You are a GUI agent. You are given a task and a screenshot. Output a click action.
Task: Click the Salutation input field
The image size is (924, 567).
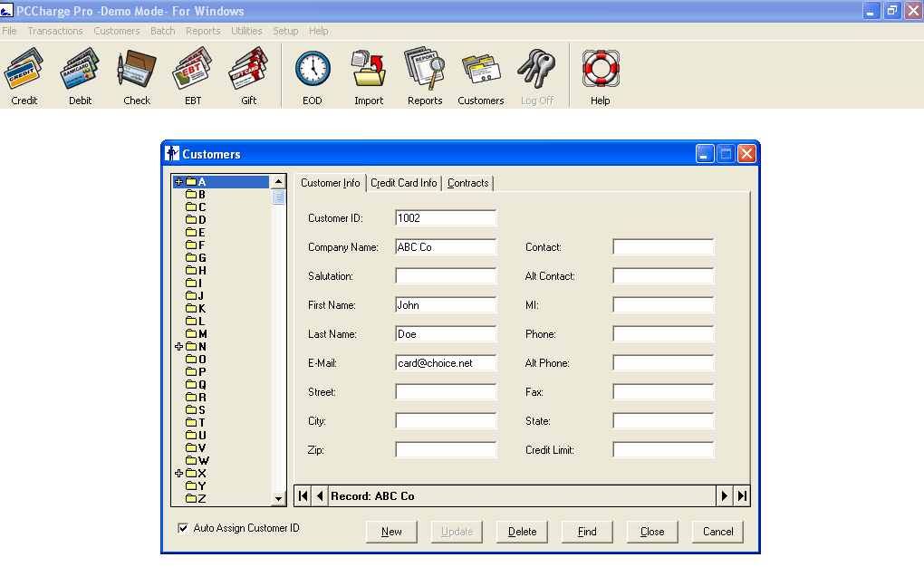pos(446,276)
